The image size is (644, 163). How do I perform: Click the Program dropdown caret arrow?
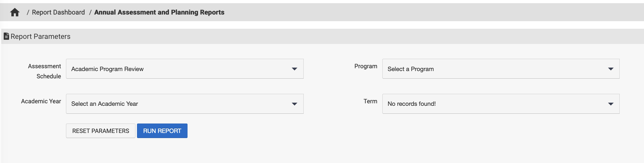click(611, 69)
